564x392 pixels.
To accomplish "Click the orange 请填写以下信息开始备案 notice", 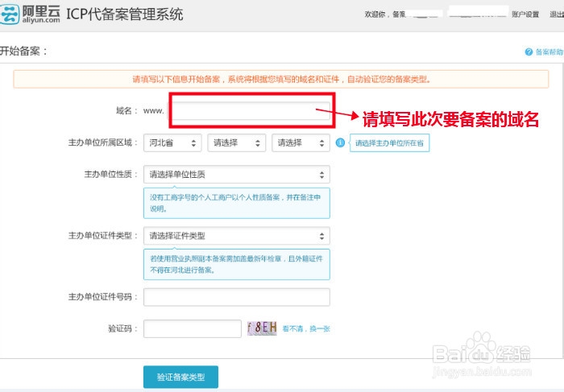I will tap(281, 80).
